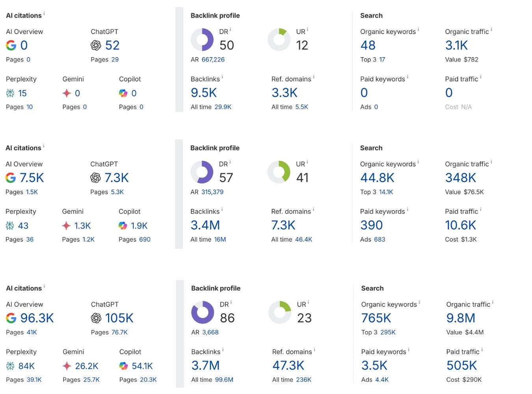Click the Perplexity icon beside 84K
532x394 pixels.
click(10, 366)
